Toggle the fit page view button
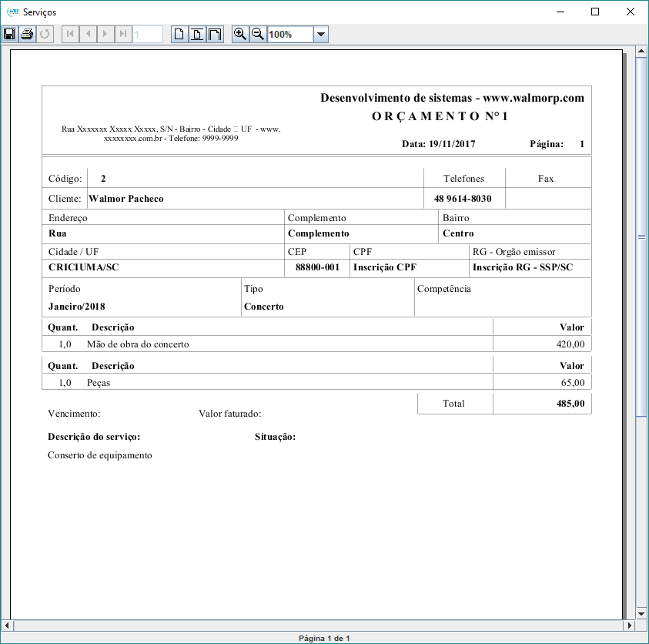Image resolution: width=649 pixels, height=644 pixels. tap(197, 34)
